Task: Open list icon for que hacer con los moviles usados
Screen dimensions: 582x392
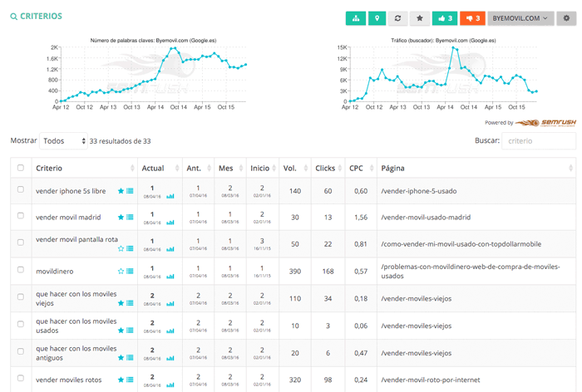Action: [x=130, y=330]
